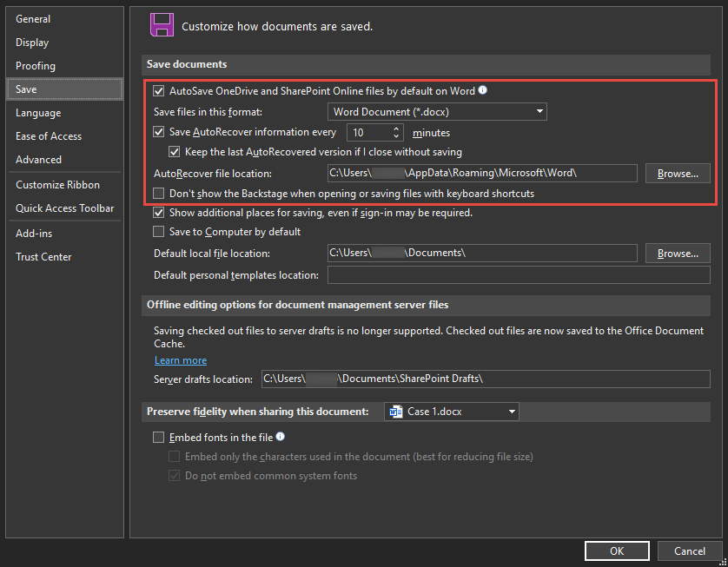The image size is (728, 567).
Task: Check Embed fonts in the file
Action: pos(159,437)
